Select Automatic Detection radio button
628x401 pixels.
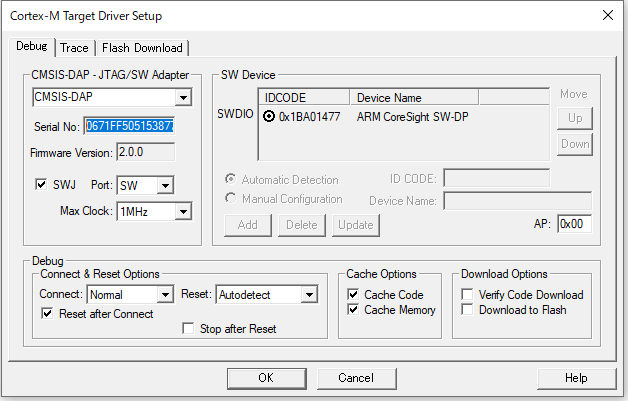(230, 179)
